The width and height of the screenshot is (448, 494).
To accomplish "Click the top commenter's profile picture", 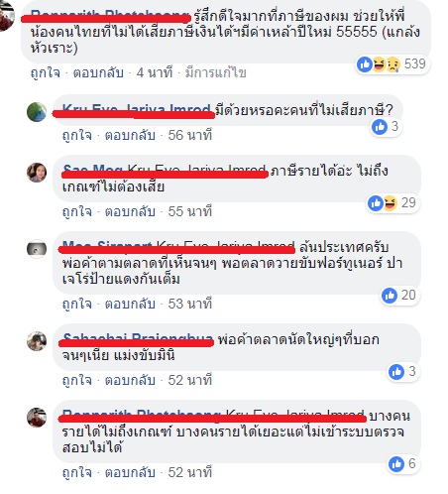I will click(7, 16).
